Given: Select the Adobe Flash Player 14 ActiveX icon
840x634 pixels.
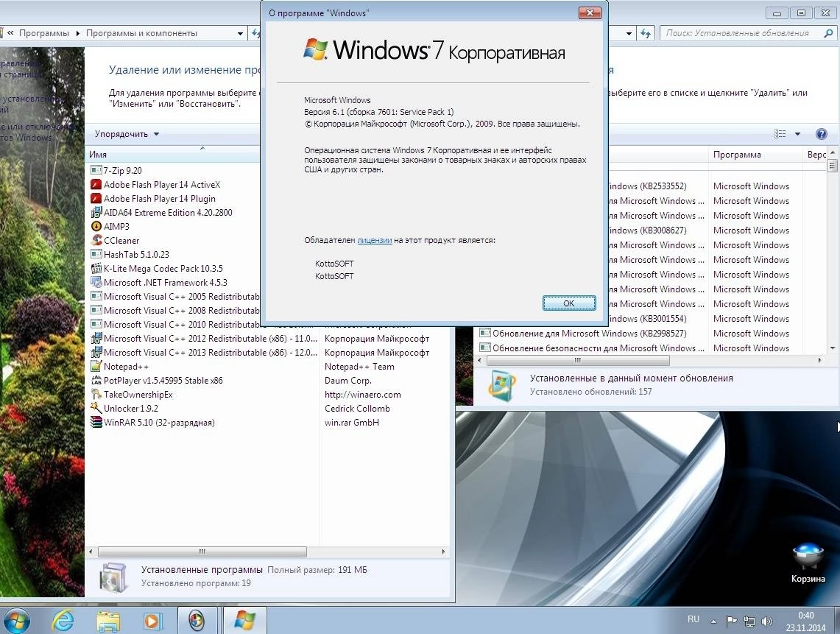Looking at the screenshot, I should (x=96, y=184).
